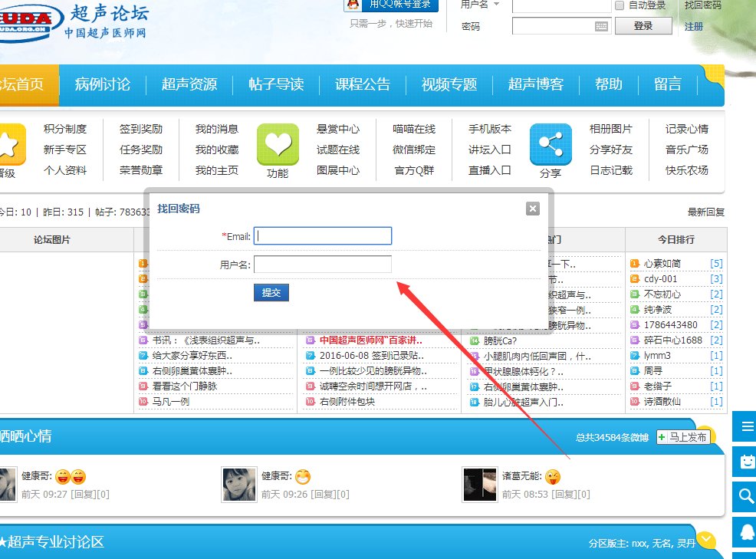Click the 最新回复 link
This screenshot has height=559, width=756.
[706, 212]
